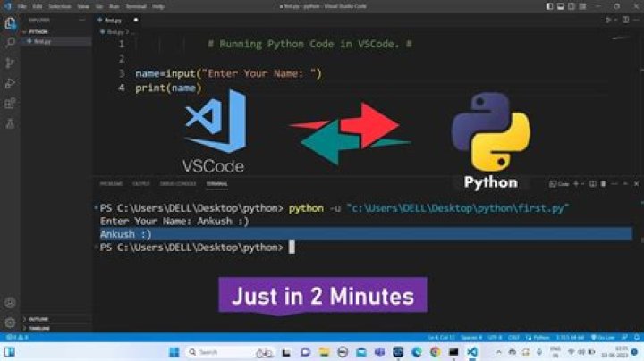Open the Search view in activity bar
Image resolution: width=644 pixels, height=361 pixels.
[10, 42]
